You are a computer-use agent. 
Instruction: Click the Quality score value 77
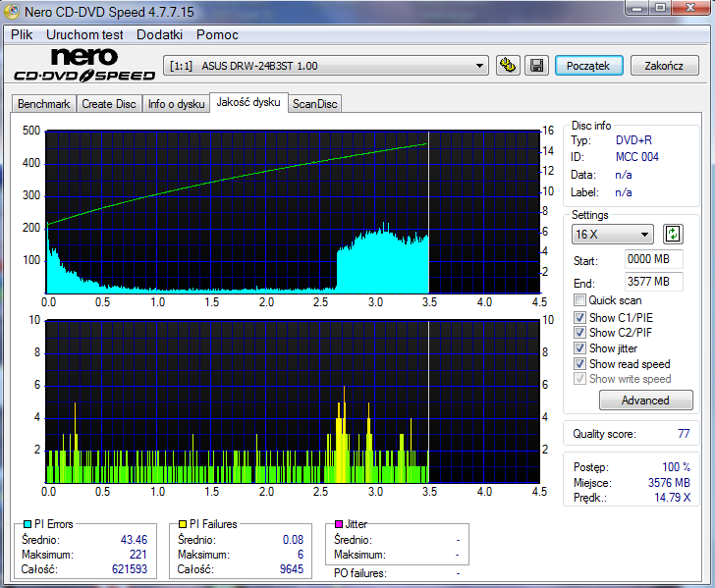[684, 434]
